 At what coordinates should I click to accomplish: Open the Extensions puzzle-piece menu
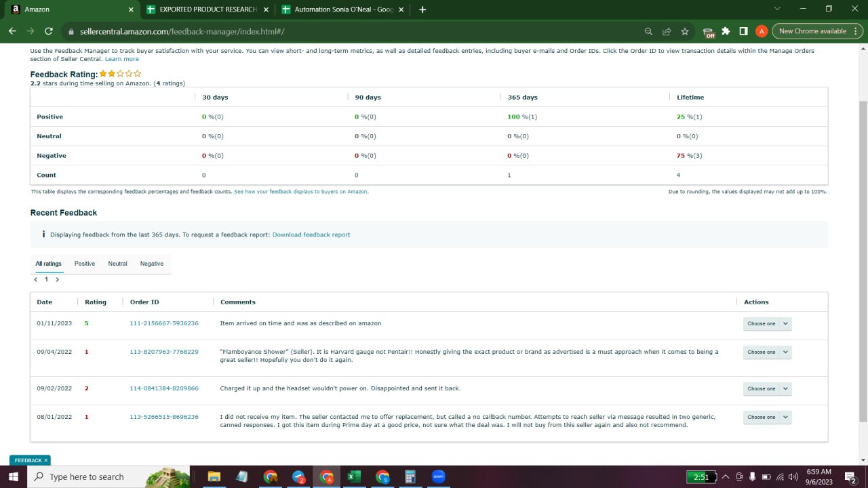point(726,31)
